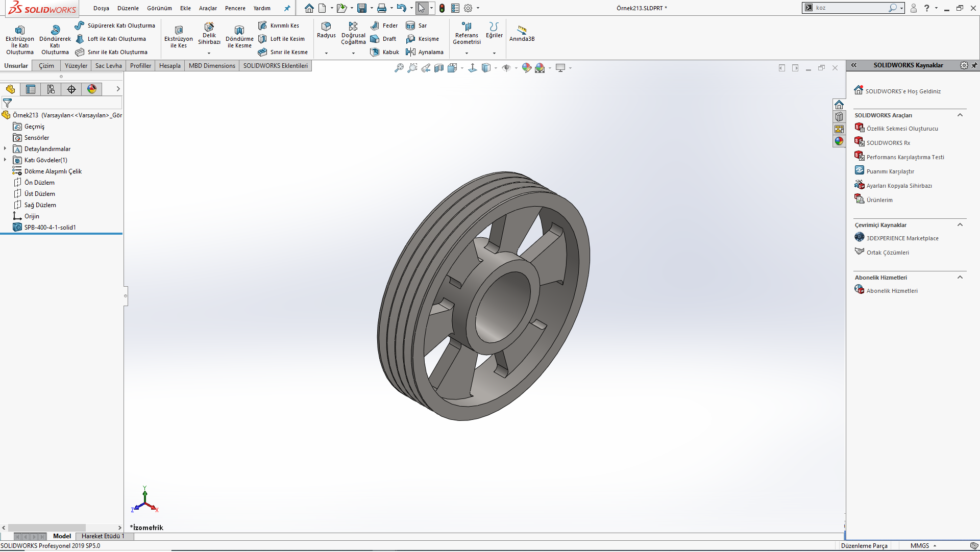Pin the SOLIDWORKS Kaynaklar task pane
Image resolution: width=980 pixels, height=552 pixels.
pyautogui.click(x=974, y=65)
